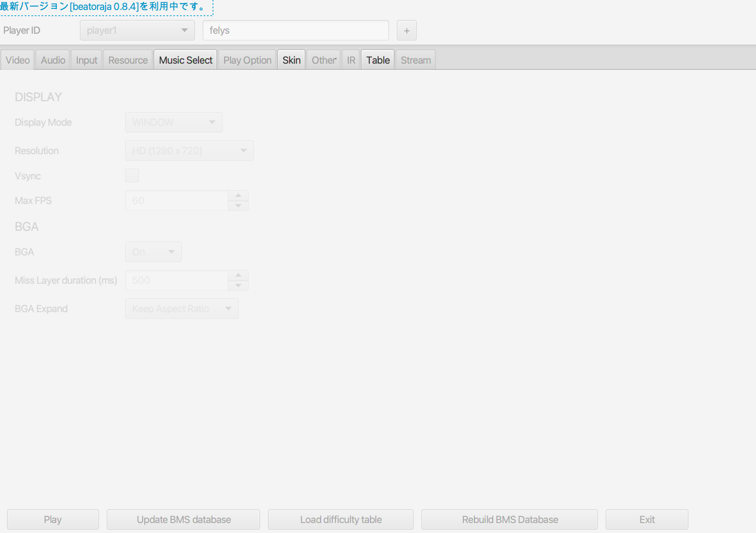Decrease the Max FPS value with the down arrow
756x533 pixels.
pos(238,206)
